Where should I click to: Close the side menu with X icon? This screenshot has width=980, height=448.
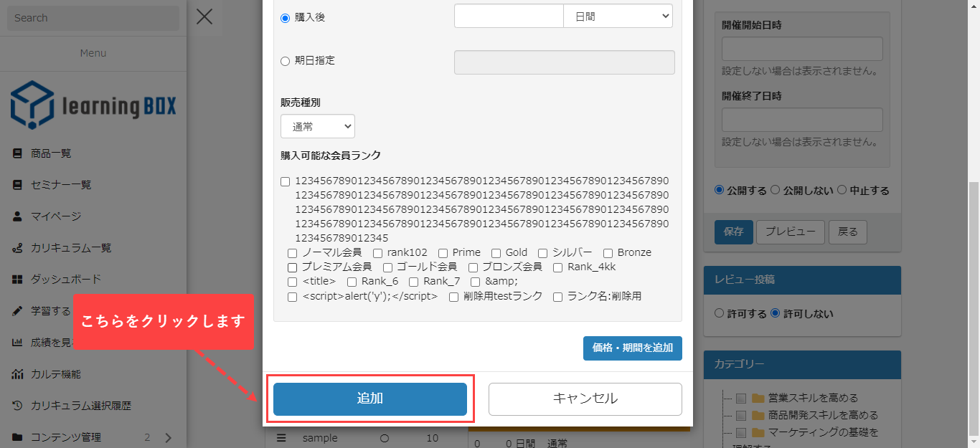coord(204,16)
